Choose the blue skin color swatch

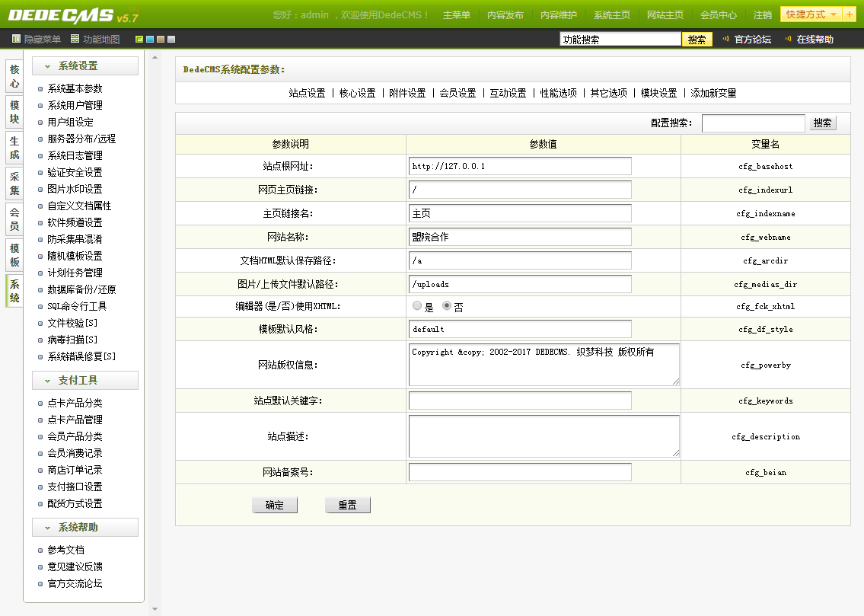click(150, 40)
